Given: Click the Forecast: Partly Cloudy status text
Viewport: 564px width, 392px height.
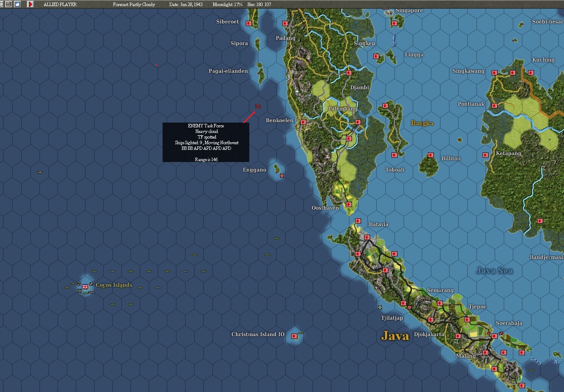Looking at the screenshot, I should point(134,4).
